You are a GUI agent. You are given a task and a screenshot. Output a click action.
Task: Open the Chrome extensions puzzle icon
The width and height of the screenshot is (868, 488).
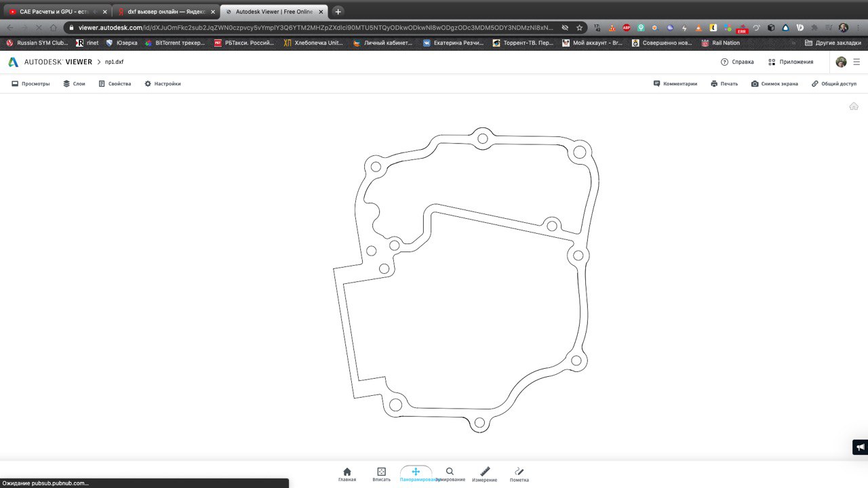pyautogui.click(x=814, y=28)
